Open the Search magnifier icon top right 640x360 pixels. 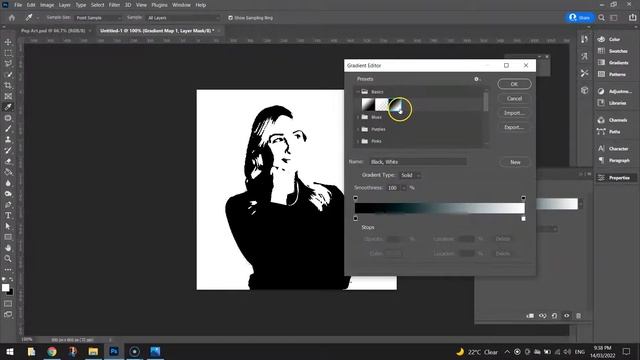point(601,18)
